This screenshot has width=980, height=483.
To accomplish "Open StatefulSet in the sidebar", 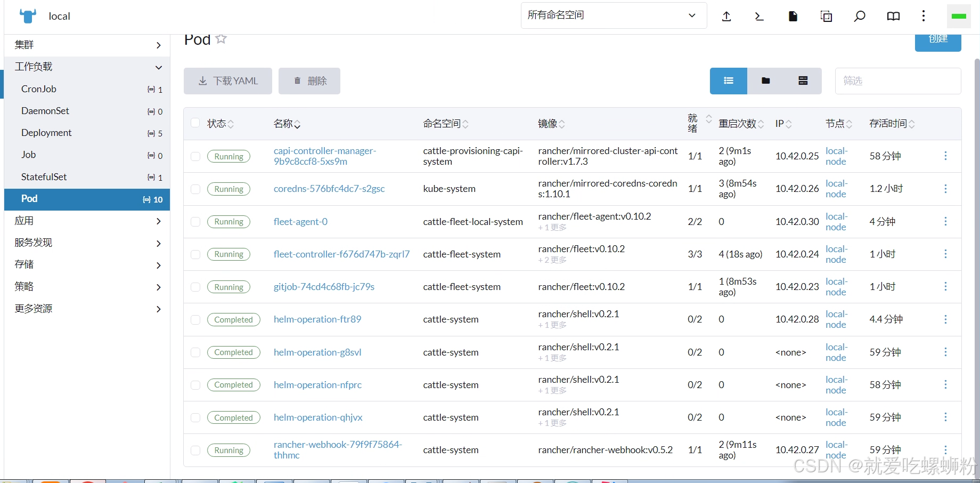I will coord(87,177).
